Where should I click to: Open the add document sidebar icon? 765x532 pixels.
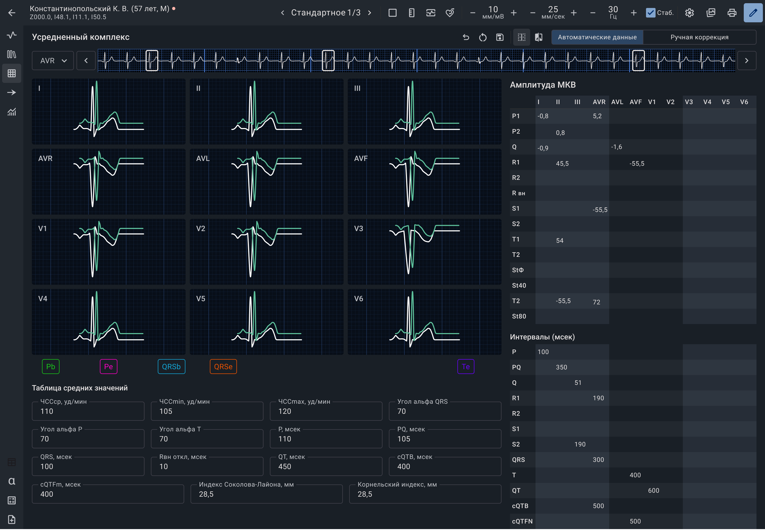pyautogui.click(x=12, y=519)
